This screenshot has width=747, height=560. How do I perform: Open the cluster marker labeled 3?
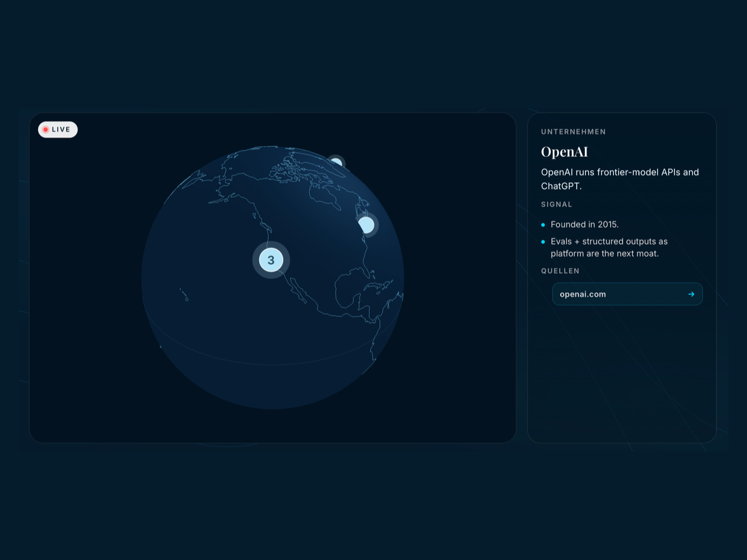[271, 260]
